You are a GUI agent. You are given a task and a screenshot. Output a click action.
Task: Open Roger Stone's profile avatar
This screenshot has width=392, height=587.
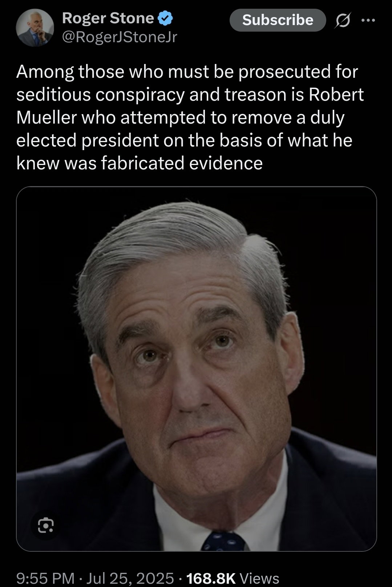(x=35, y=28)
